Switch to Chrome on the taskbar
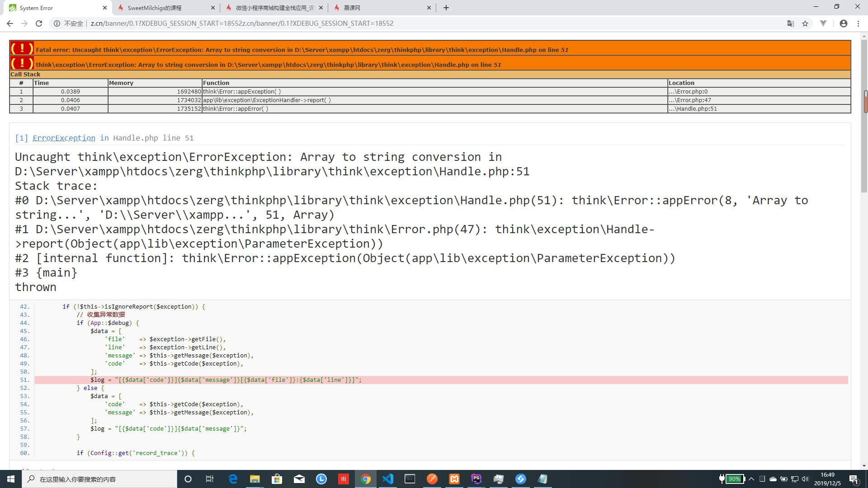Screen dimensions: 868x488 pyautogui.click(x=366, y=479)
